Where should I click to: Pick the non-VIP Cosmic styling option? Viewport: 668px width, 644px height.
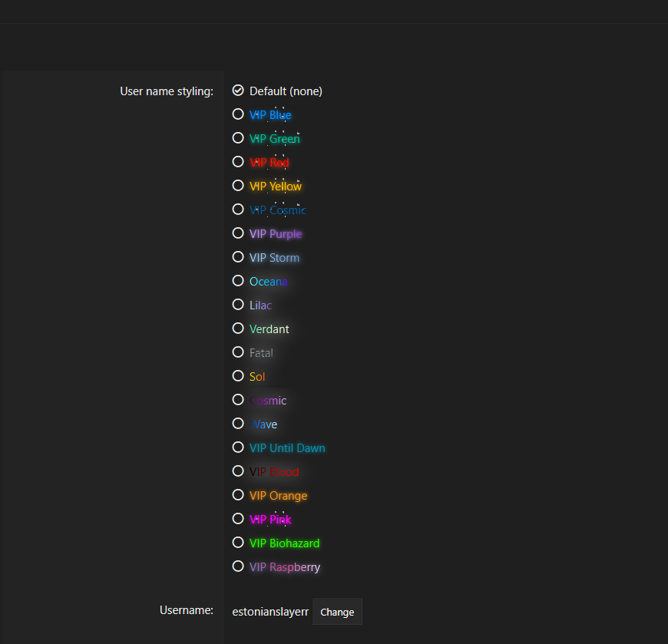coord(238,400)
